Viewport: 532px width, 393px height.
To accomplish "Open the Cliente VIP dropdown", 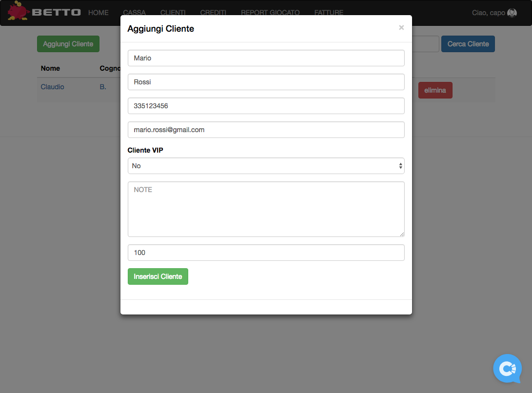I will click(266, 166).
